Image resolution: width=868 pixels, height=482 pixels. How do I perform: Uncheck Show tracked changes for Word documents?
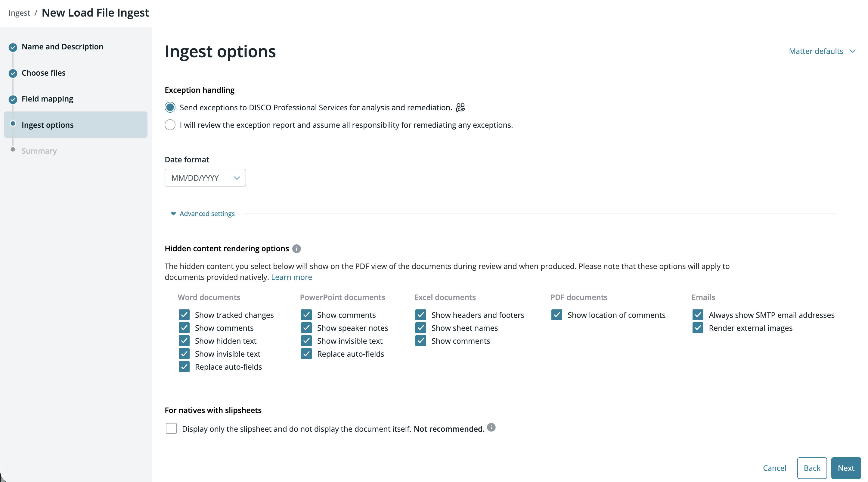[184, 315]
